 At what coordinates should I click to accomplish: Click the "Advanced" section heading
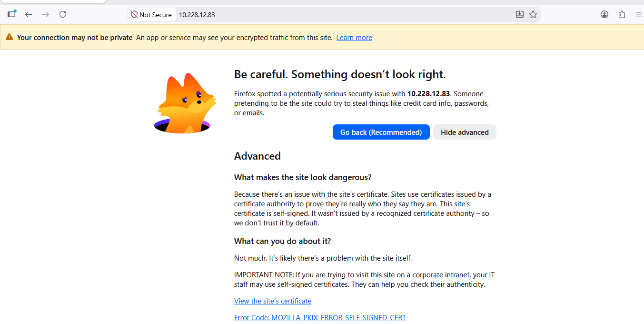(x=258, y=156)
